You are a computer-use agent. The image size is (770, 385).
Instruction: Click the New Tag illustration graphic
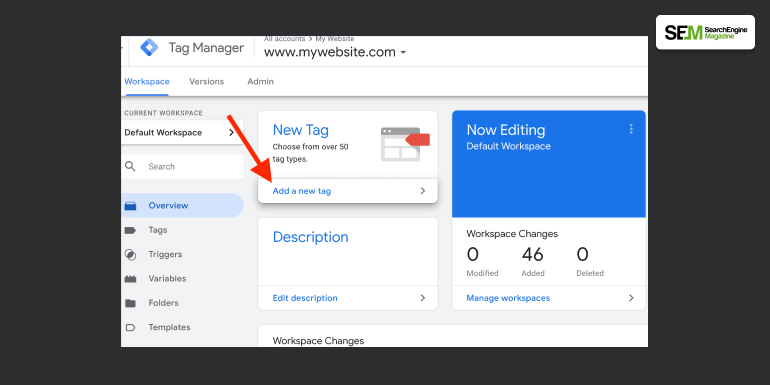(405, 144)
